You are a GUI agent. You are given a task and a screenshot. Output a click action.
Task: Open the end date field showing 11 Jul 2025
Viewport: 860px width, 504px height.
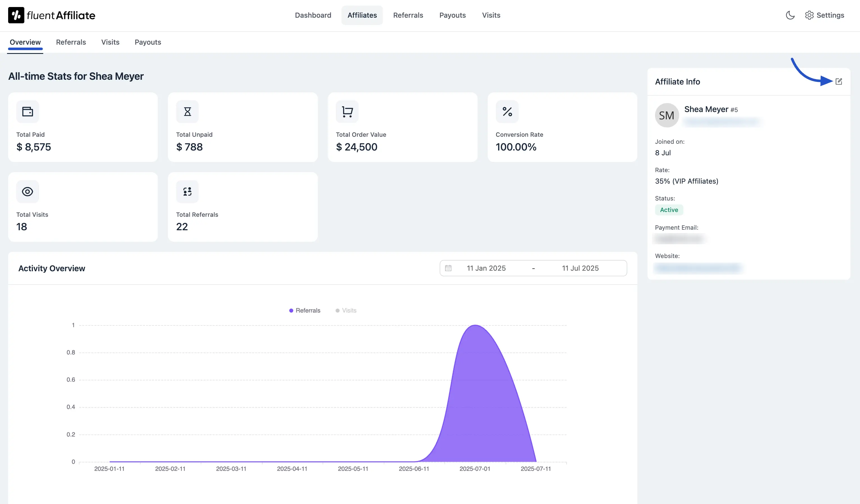click(x=580, y=268)
